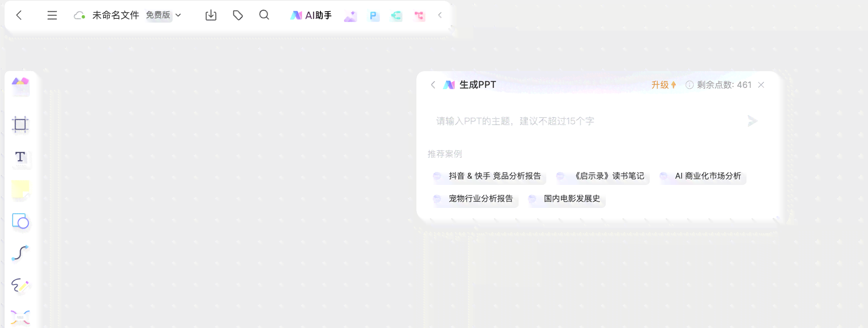The image size is (868, 328).
Task: Select the connector line tool
Action: point(20,253)
